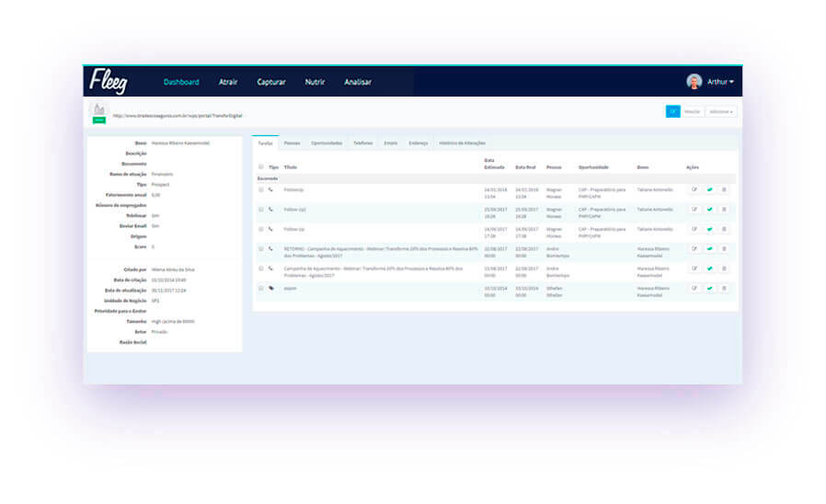Open the Atrair menu
Viewport: 826px width, 504px height.
228,82
